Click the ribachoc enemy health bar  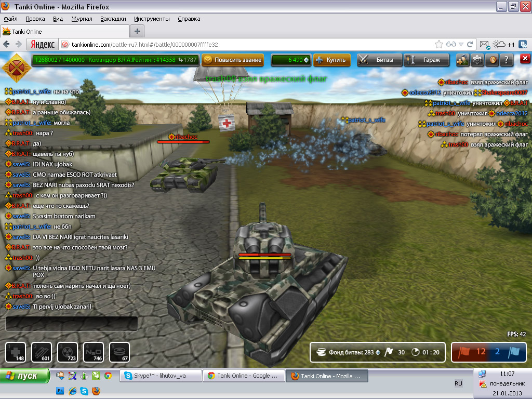(183, 142)
